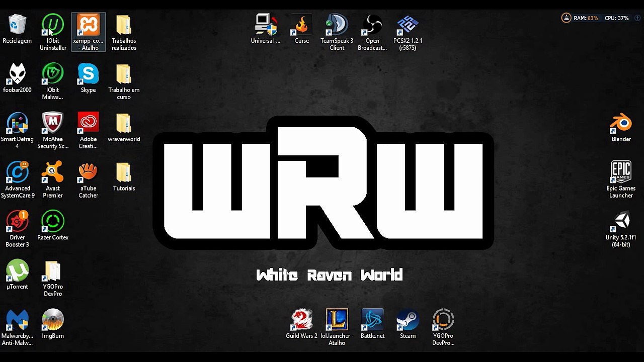The width and height of the screenshot is (644, 362).
Task: Open lol.launcher Atalho shortcut
Action: coord(337,328)
